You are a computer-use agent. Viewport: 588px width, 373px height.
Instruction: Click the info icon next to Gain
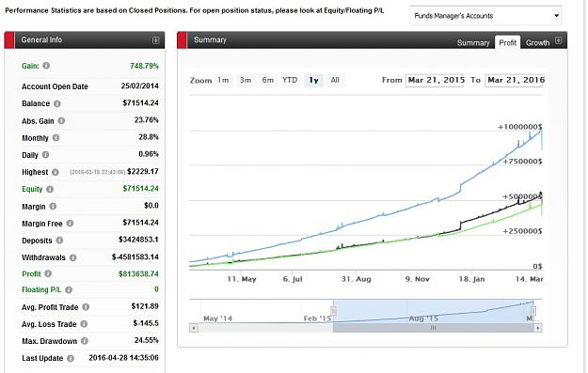46,66
